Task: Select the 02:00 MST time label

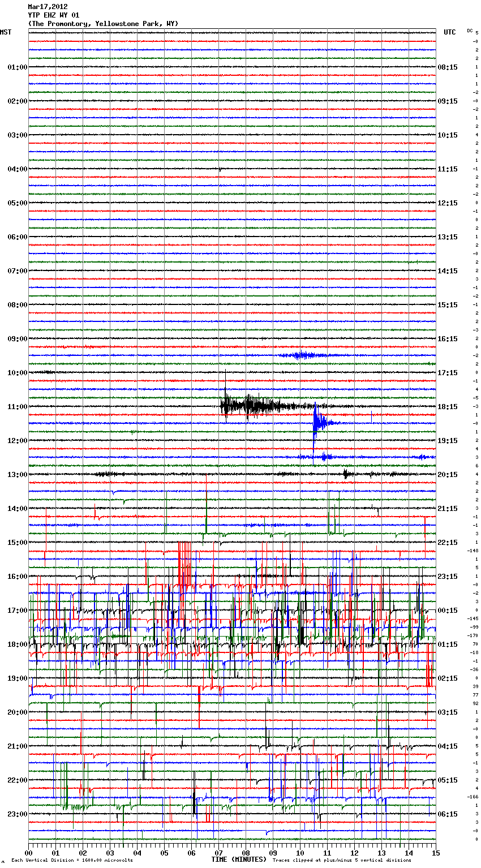Action: 18,101
